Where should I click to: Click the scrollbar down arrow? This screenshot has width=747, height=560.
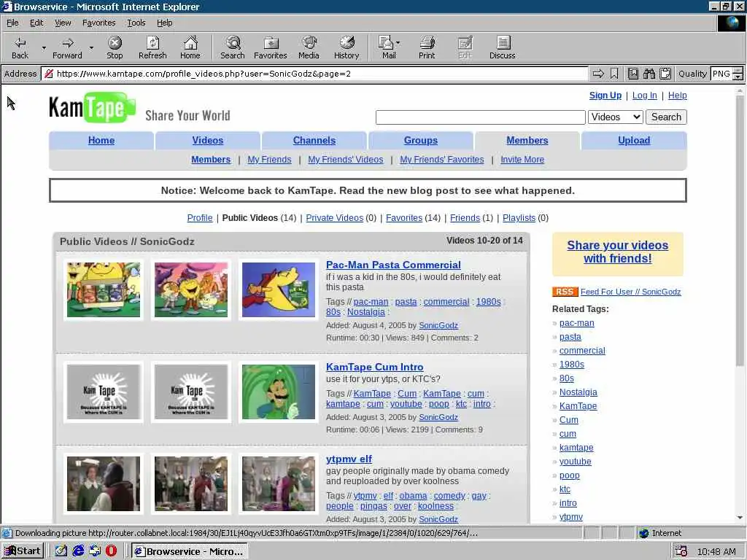pos(740,518)
